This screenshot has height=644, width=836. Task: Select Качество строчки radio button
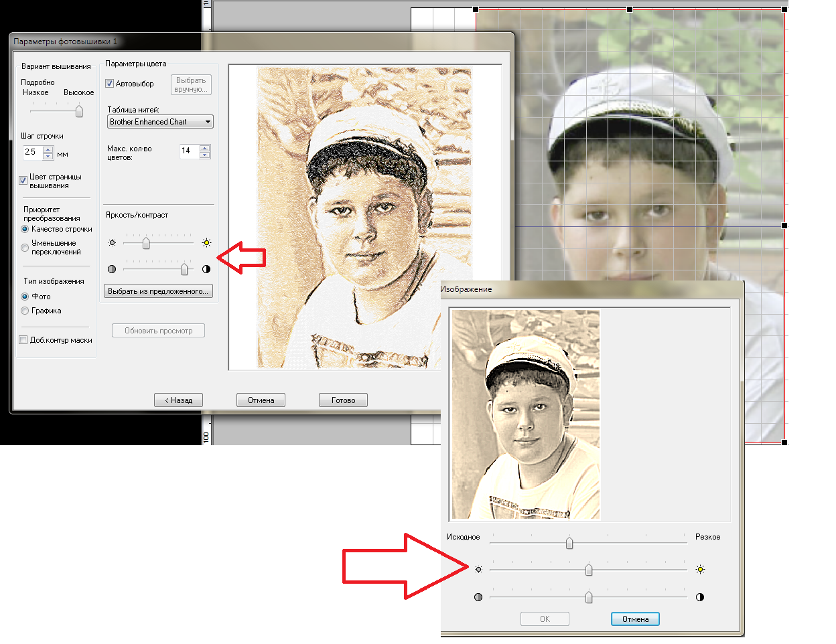[x=25, y=229]
